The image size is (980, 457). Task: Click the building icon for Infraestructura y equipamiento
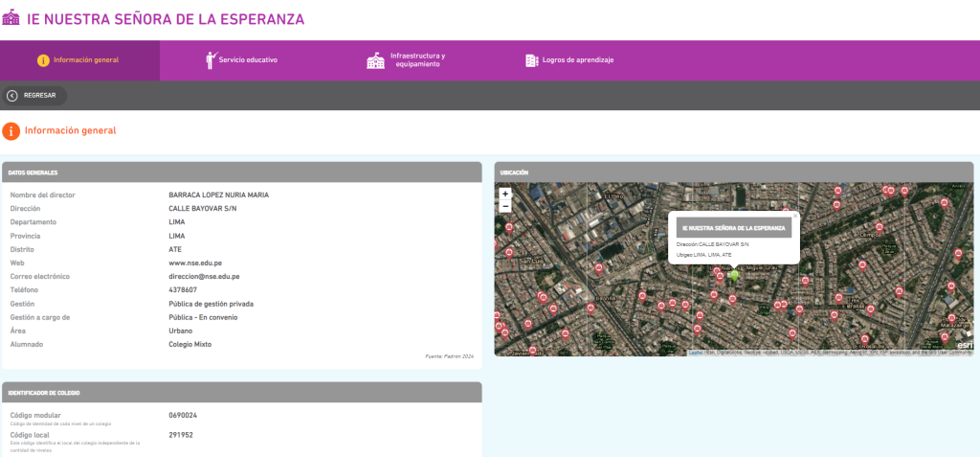375,60
